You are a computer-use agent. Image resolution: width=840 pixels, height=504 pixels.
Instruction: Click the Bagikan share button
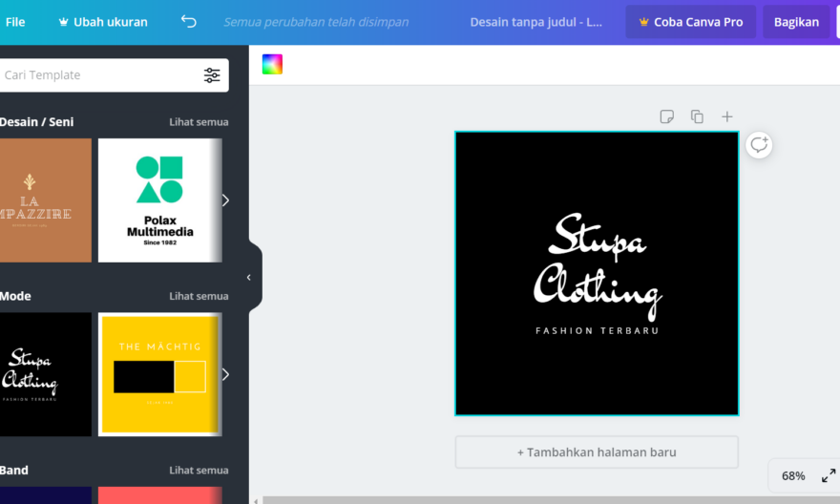pos(796,22)
